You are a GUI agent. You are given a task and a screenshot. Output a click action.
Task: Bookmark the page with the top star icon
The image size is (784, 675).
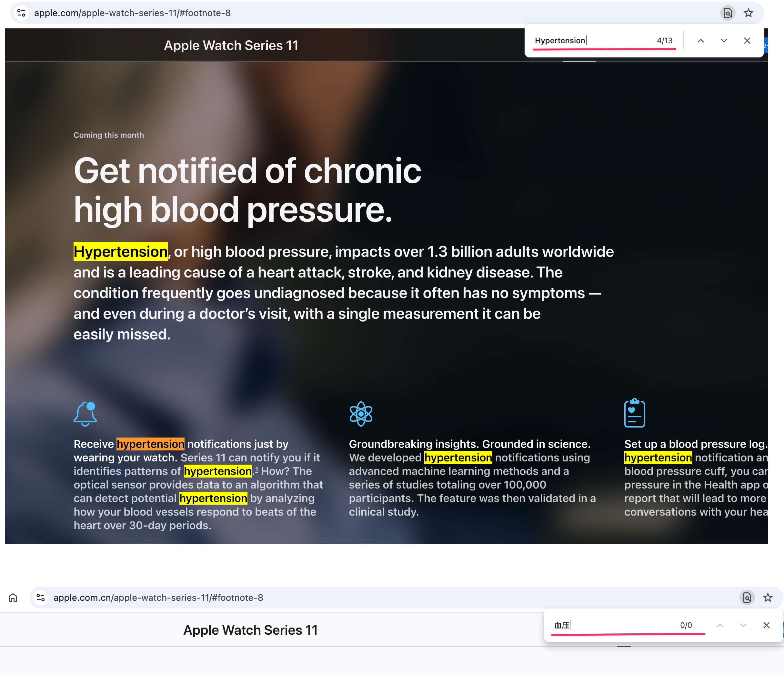pyautogui.click(x=749, y=13)
